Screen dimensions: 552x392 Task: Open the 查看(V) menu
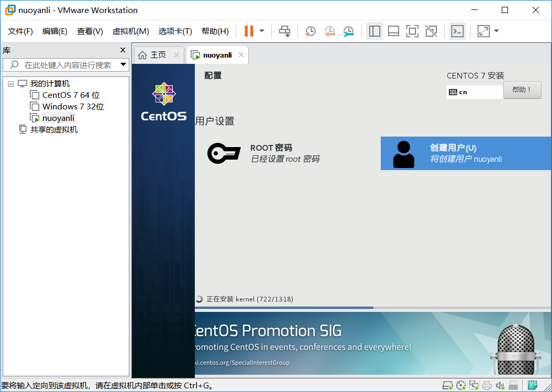click(x=90, y=31)
